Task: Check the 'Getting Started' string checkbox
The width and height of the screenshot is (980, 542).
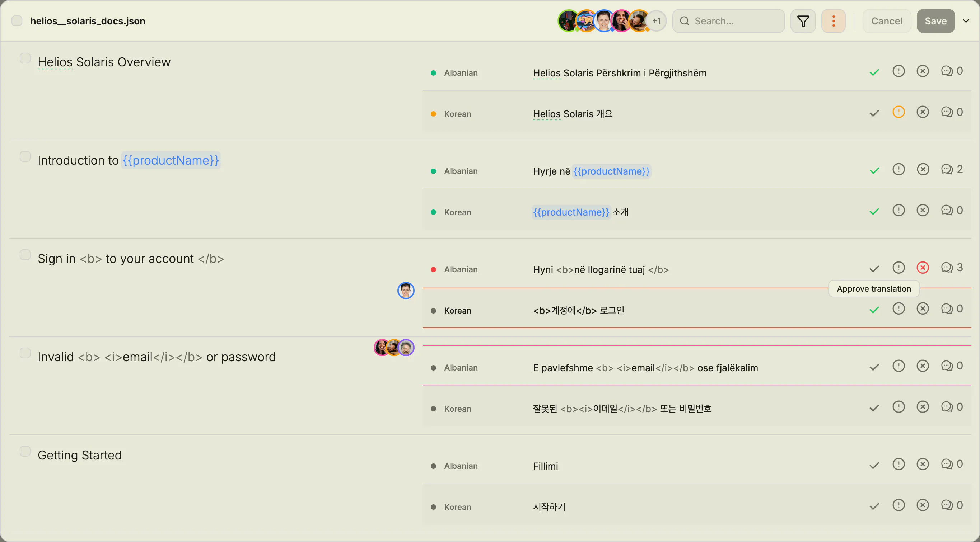Action: tap(25, 451)
